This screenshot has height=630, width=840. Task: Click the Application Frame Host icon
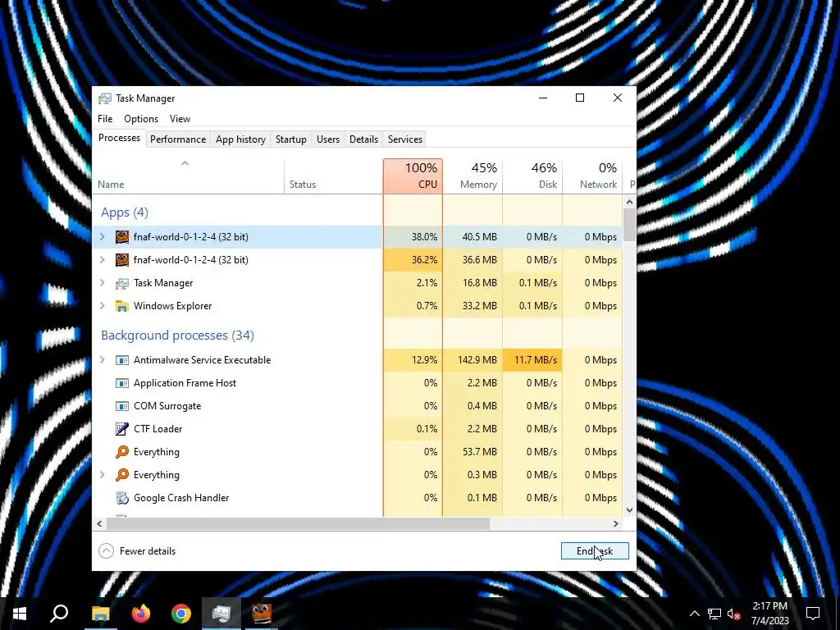[x=122, y=383]
